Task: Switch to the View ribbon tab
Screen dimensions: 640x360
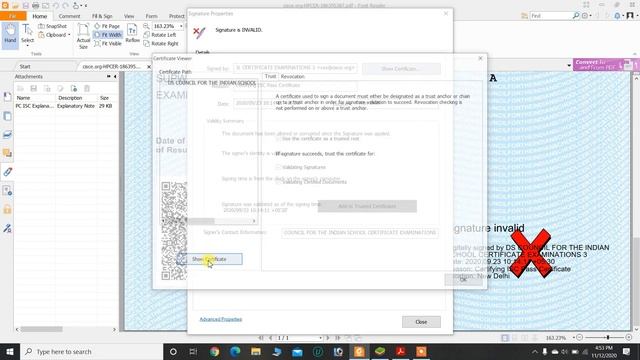Action: [x=129, y=16]
